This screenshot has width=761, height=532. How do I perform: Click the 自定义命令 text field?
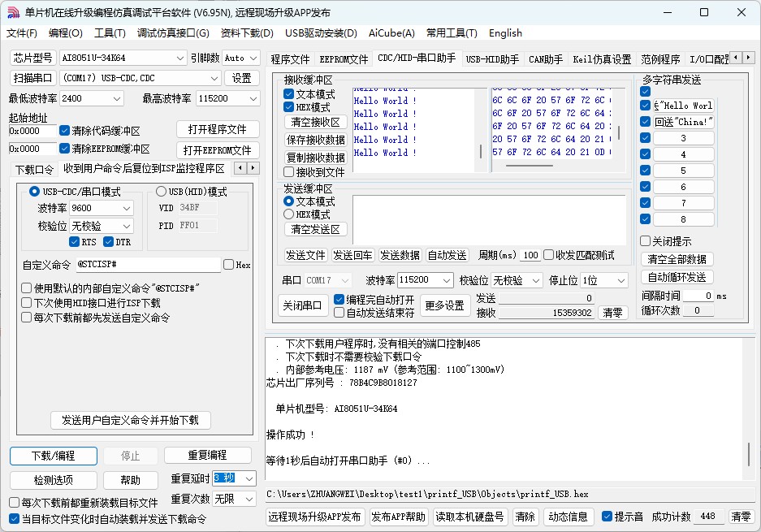(x=147, y=265)
